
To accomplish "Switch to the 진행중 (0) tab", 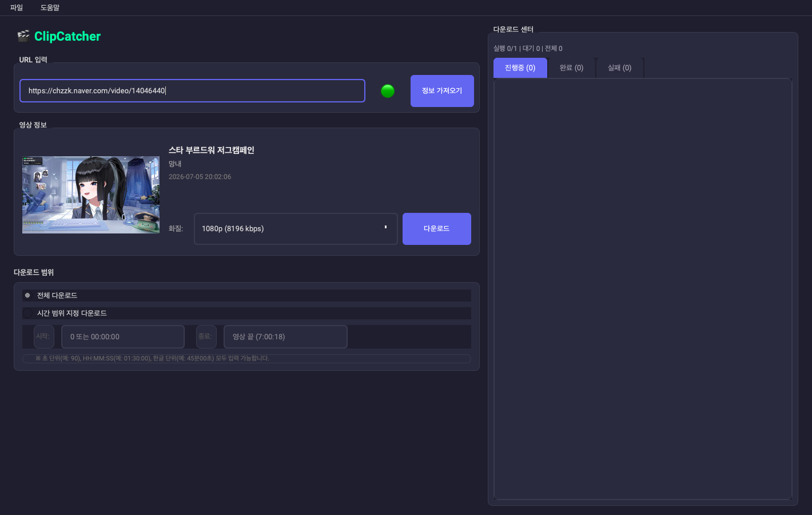I will [x=520, y=68].
